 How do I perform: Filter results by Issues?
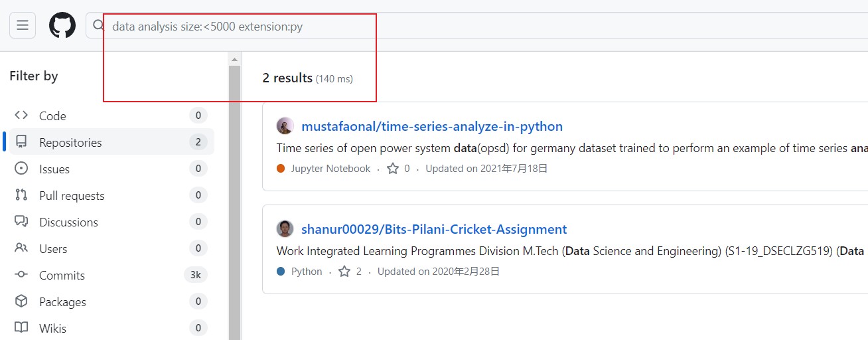click(109, 169)
